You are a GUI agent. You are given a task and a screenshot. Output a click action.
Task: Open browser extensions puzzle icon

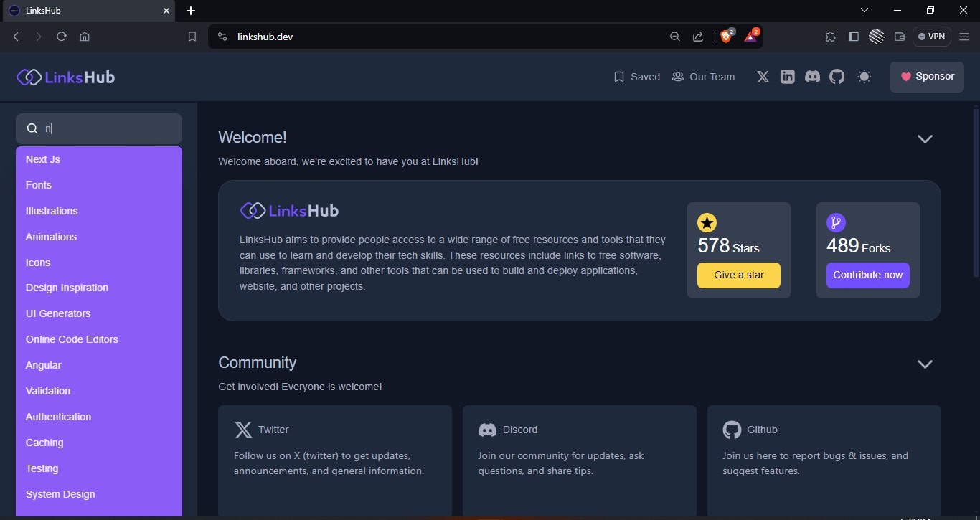click(x=831, y=37)
